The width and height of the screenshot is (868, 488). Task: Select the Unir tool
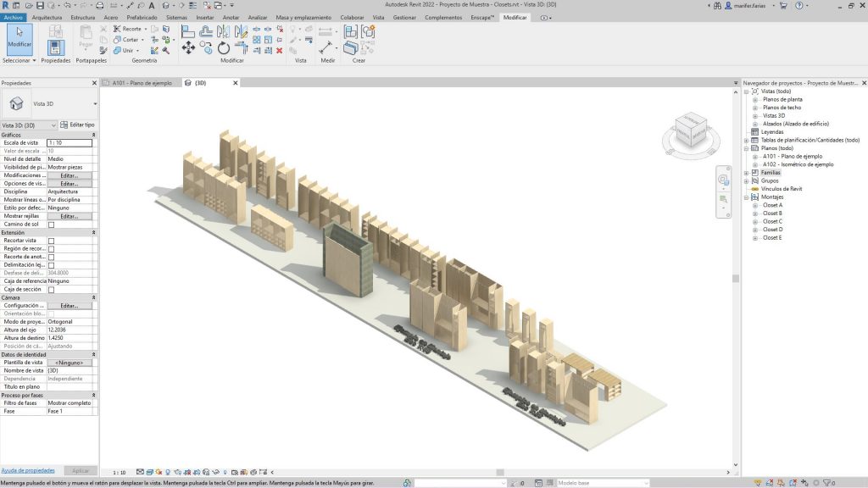click(122, 51)
